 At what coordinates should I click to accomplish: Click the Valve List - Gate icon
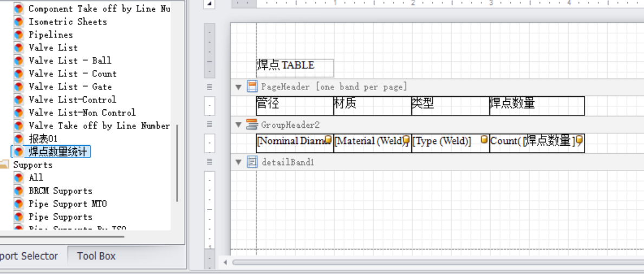click(x=18, y=87)
